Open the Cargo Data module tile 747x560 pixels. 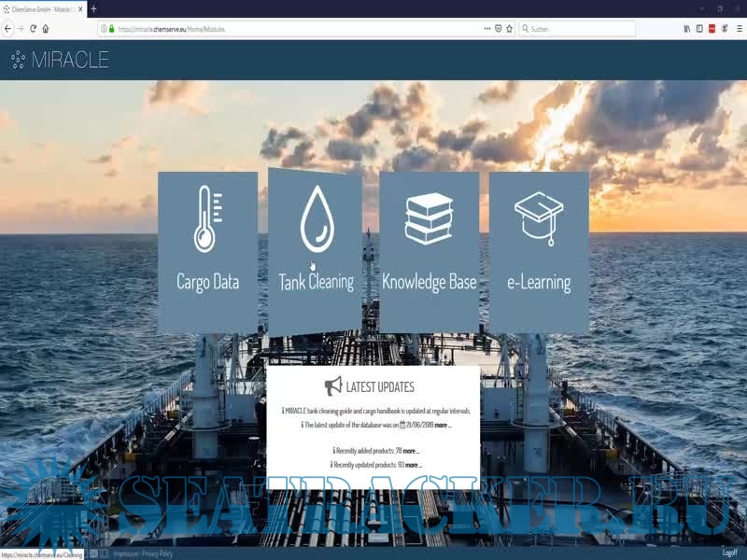(x=207, y=251)
